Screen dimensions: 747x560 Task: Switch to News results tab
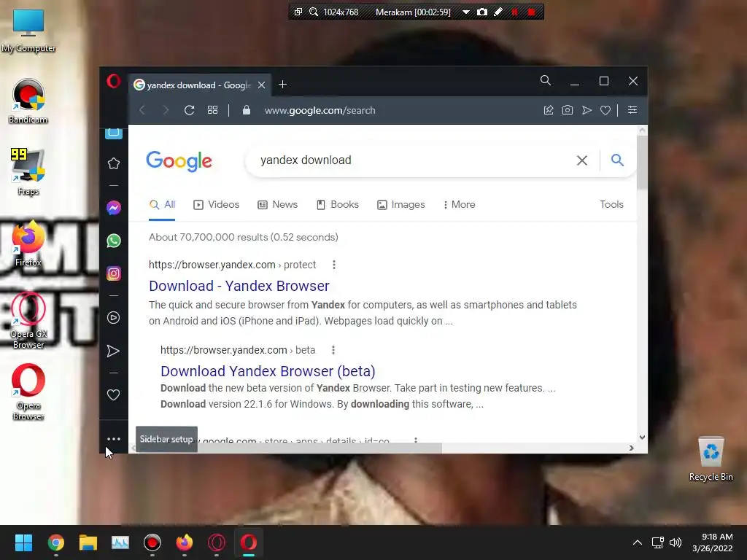[278, 204]
